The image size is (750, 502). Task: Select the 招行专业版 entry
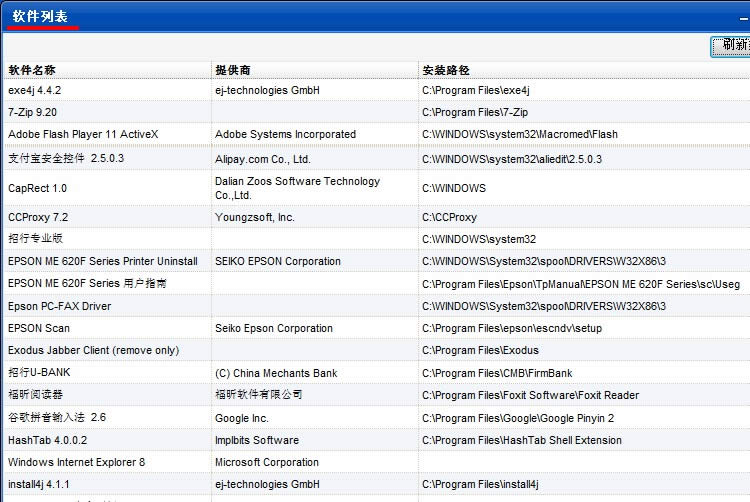point(35,238)
